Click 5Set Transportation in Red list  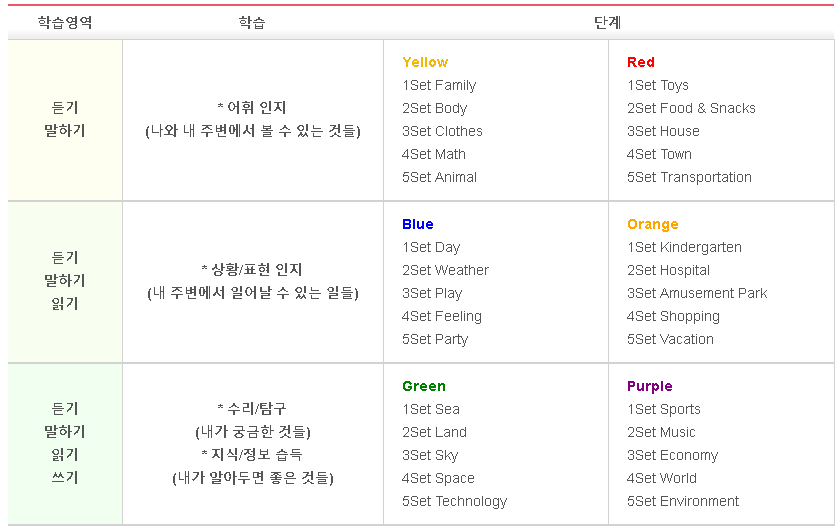click(x=689, y=177)
